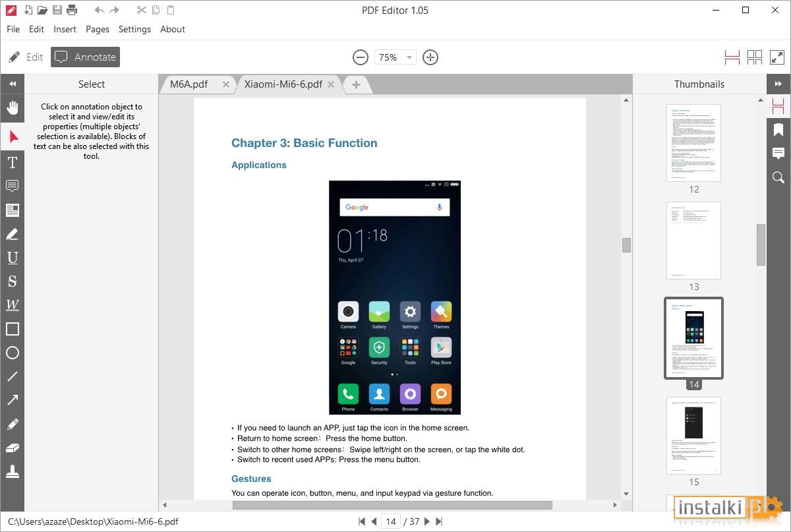Show the comments sidebar panel
The height and width of the screenshot is (532, 791).
778,154
